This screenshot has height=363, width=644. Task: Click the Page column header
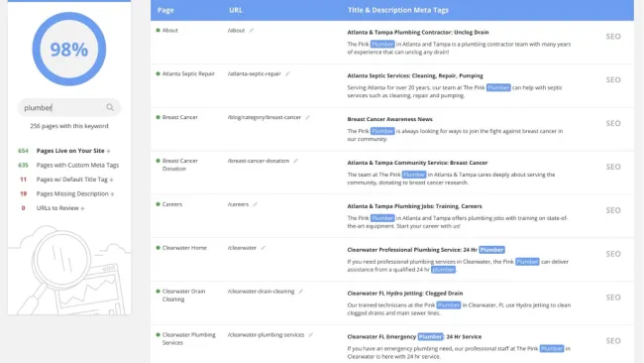pos(165,10)
